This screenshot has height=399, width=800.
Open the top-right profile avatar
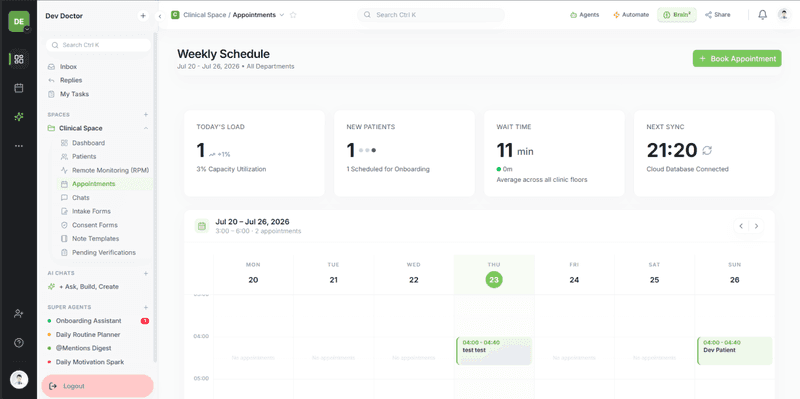784,15
